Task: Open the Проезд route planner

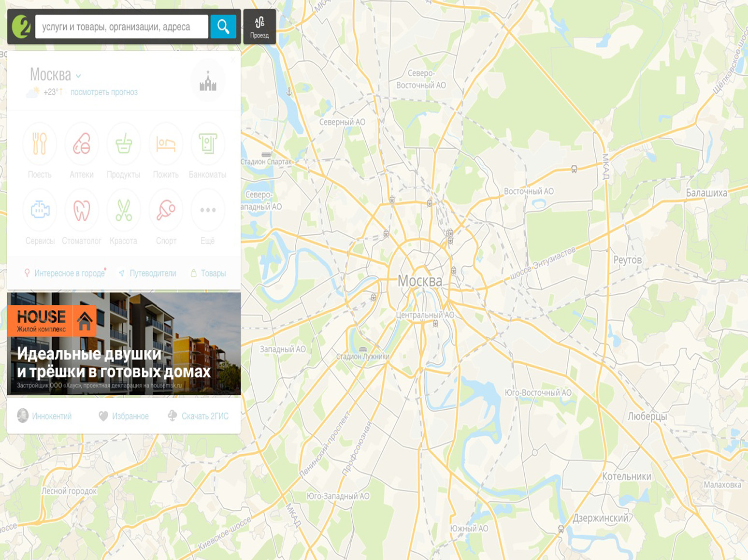Action: [x=259, y=27]
